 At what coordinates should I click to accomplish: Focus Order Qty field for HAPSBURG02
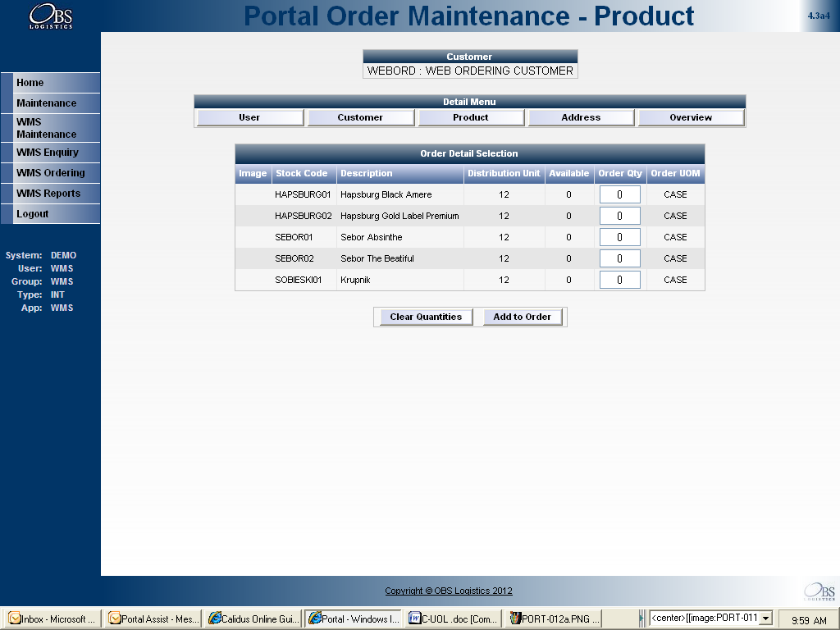(620, 216)
